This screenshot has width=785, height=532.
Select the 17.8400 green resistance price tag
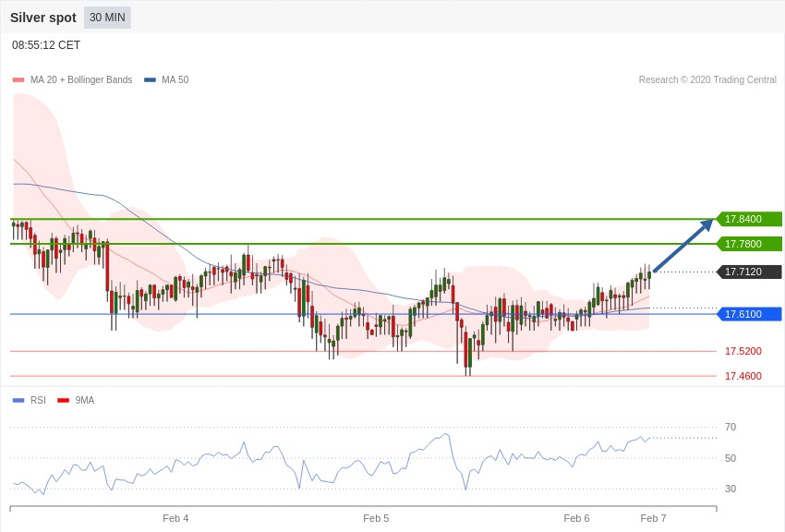(x=749, y=219)
